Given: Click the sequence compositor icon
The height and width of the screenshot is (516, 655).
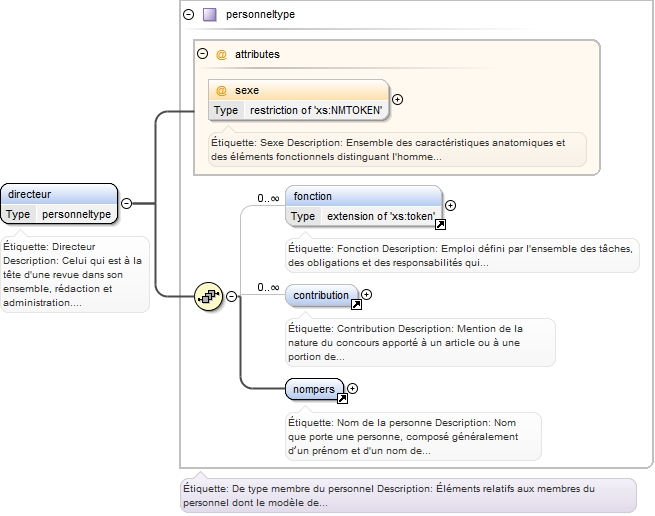Looking at the screenshot, I should click(x=209, y=296).
